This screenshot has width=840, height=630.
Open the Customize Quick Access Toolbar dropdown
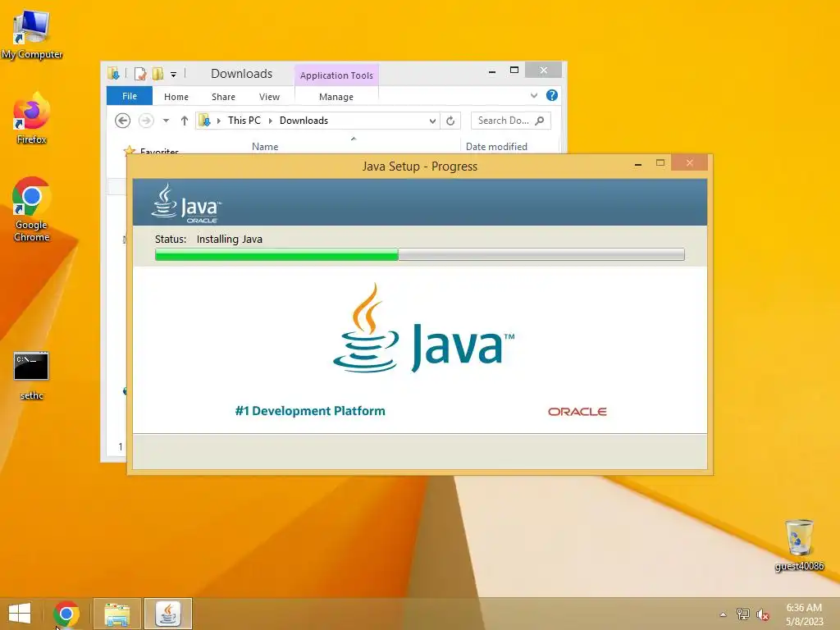(x=174, y=75)
